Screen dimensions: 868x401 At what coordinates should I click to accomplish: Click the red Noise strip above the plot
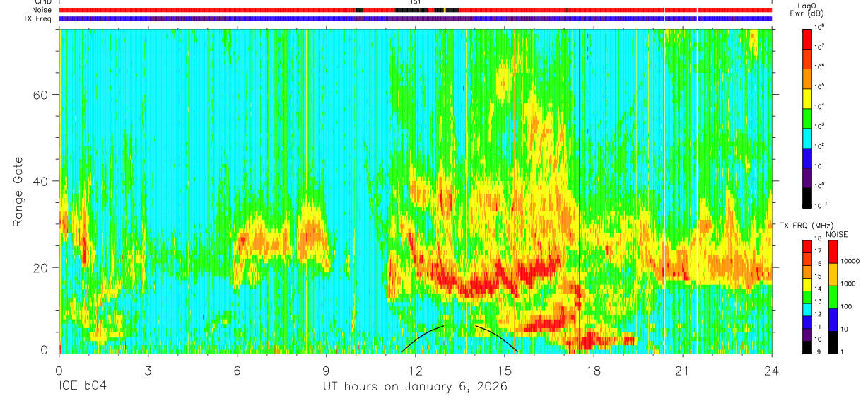(x=416, y=10)
